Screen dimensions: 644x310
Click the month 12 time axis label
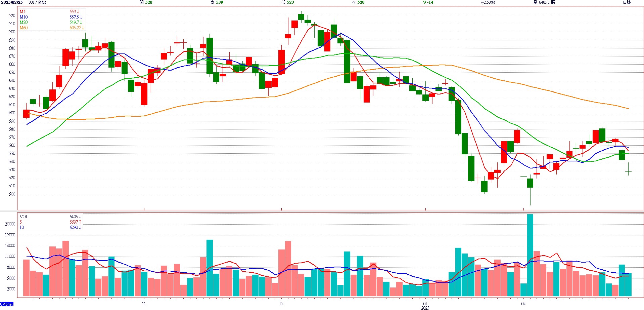281,304
